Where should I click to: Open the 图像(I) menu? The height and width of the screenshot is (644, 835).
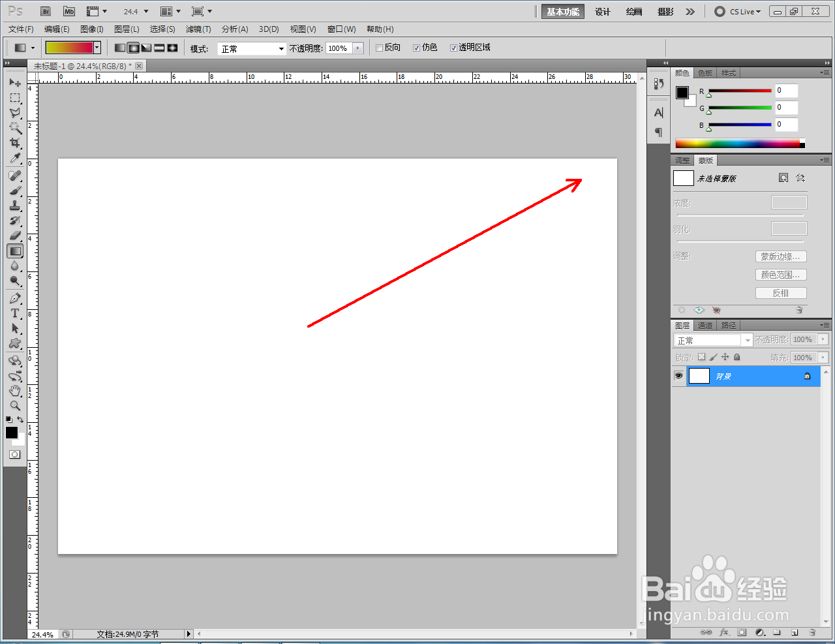point(92,29)
